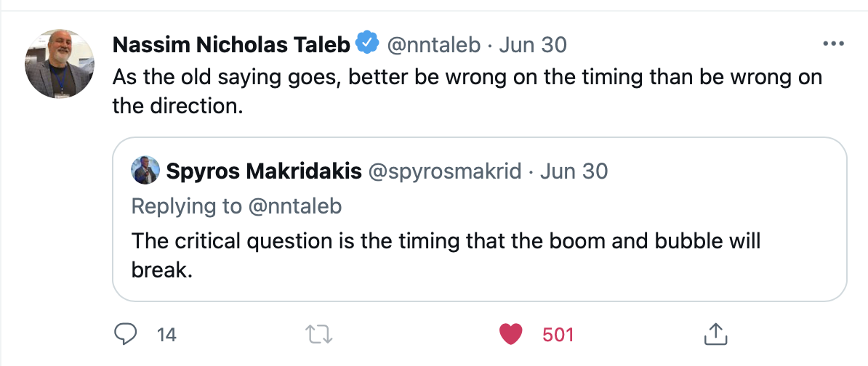Open Nassim Nicholas Taleb's profile picture

coord(60,64)
